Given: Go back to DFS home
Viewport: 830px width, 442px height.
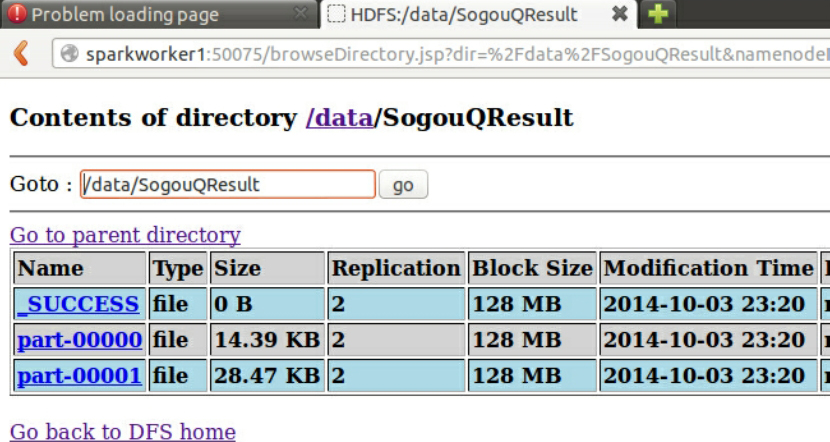Looking at the screenshot, I should (123, 432).
